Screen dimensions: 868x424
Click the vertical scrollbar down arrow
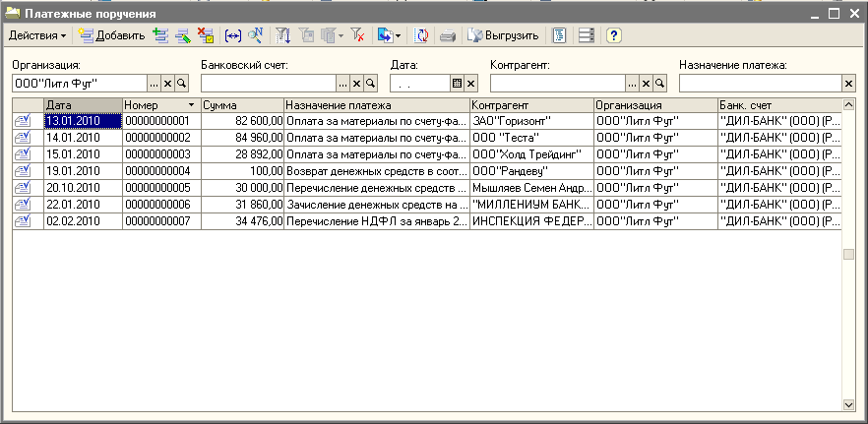click(849, 403)
